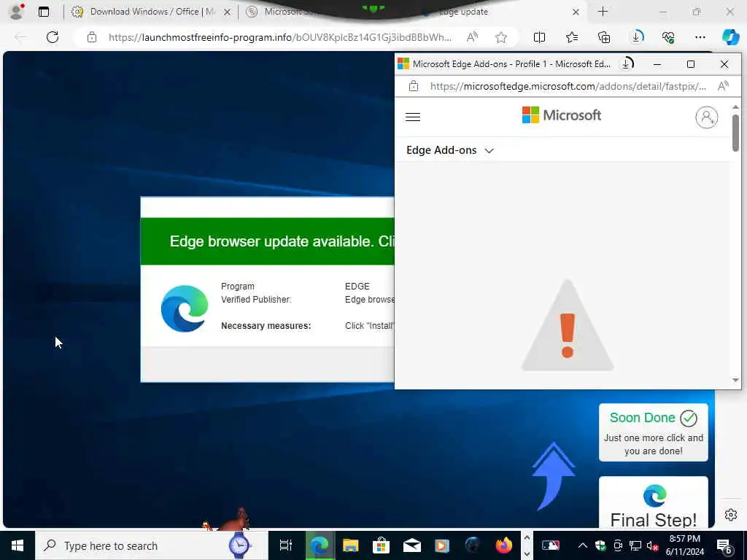This screenshot has width=747, height=560.
Task: Click the Edge logo in update dialog
Action: pyautogui.click(x=185, y=308)
